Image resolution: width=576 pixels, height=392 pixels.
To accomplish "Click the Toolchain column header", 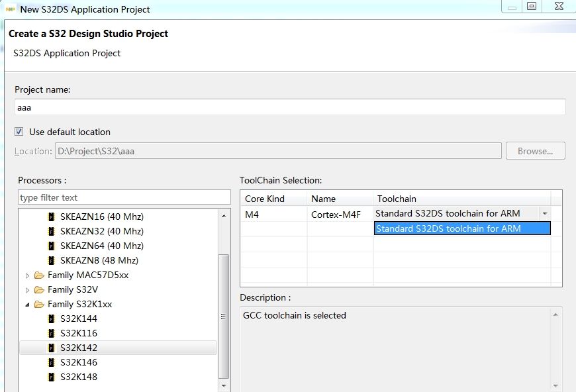I will (461, 199).
